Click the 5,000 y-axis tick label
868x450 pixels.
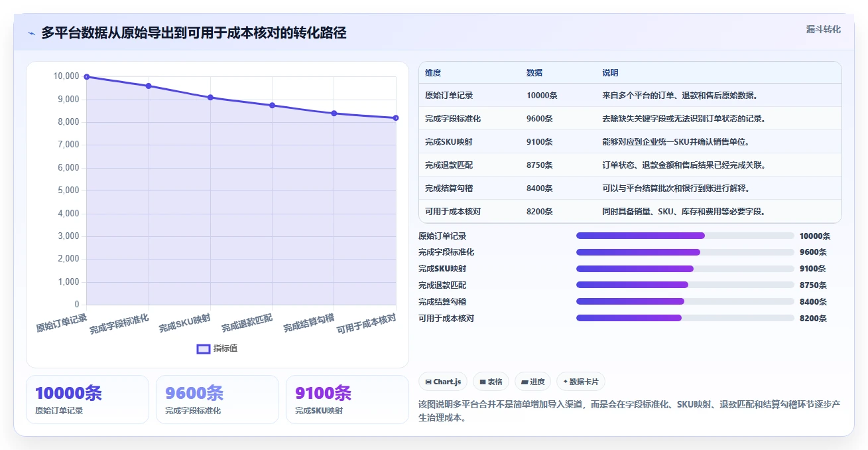point(68,190)
